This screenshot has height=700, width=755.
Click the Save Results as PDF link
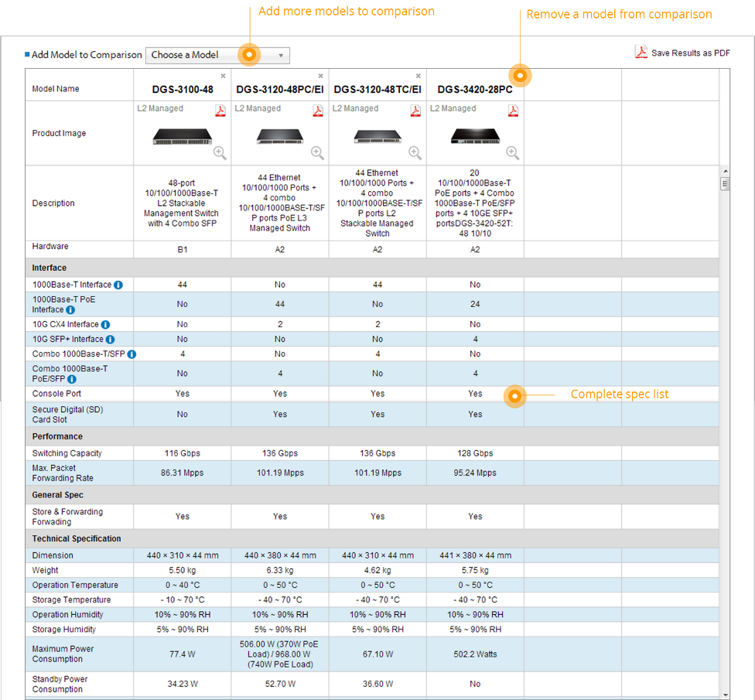pos(690,53)
